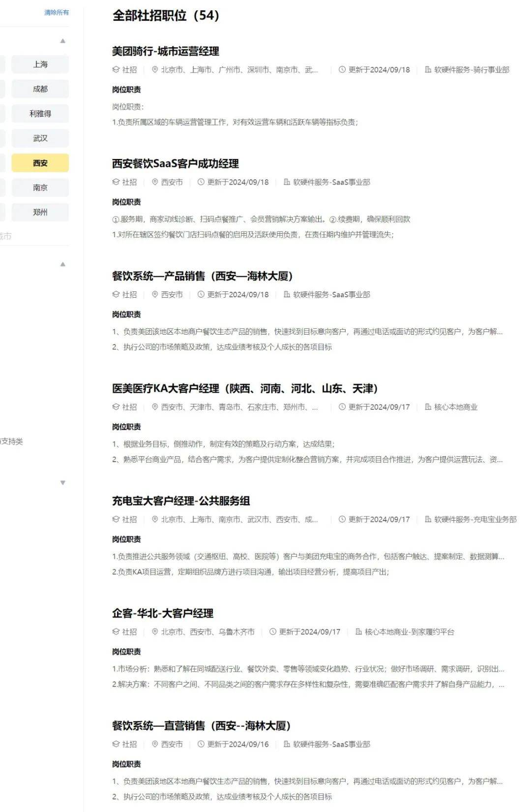Image resolution: width=531 pixels, height=812 pixels.
Task: Click clock icon under 医美医疗KA job
Action: click(x=342, y=407)
